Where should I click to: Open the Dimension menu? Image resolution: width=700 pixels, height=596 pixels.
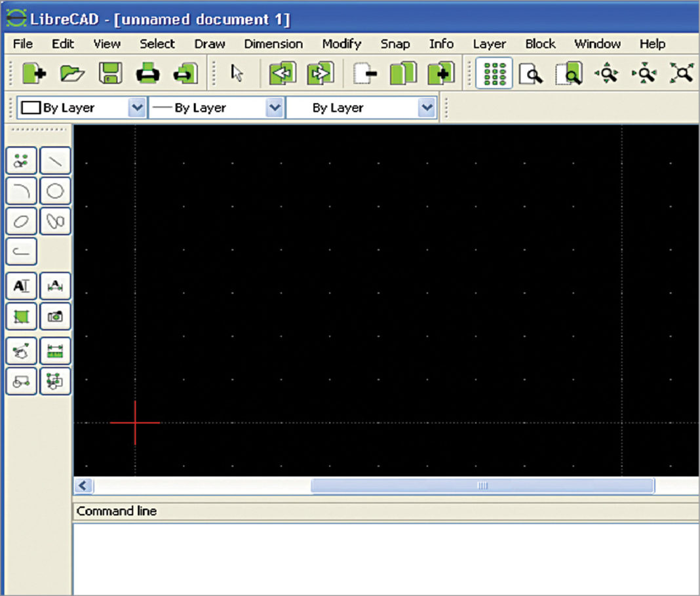click(x=273, y=44)
